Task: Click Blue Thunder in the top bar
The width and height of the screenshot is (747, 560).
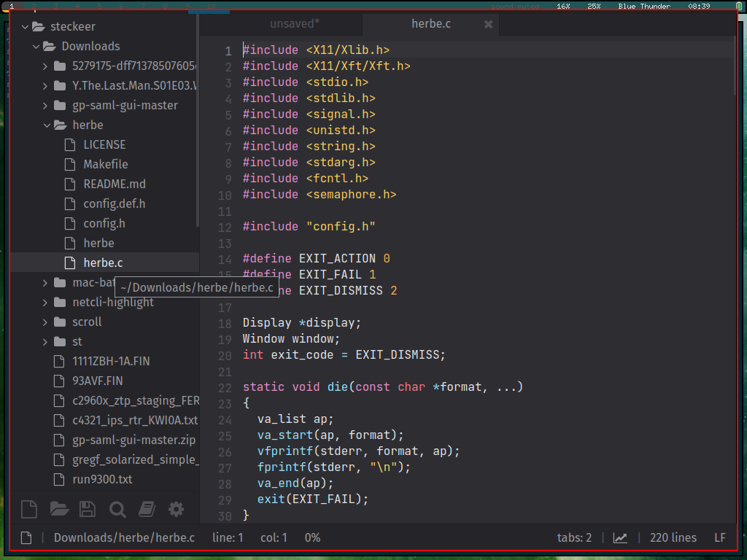Action: point(644,6)
